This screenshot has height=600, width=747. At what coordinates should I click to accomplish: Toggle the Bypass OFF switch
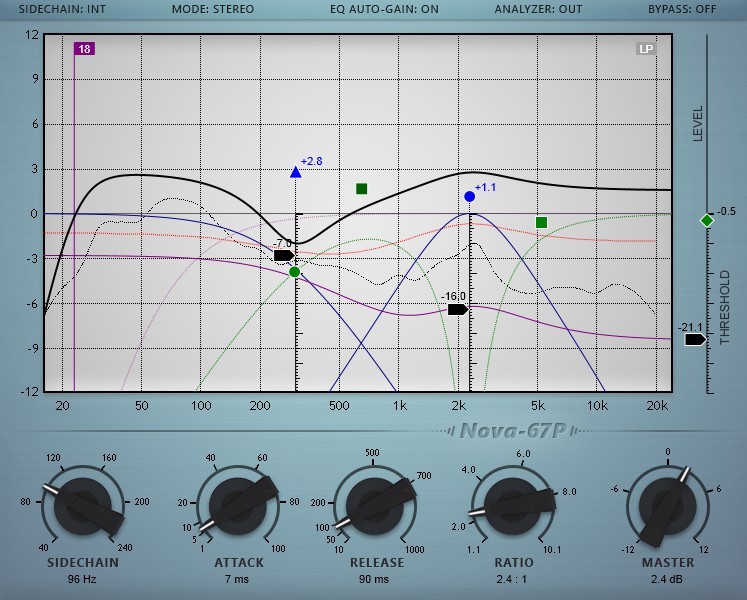point(682,9)
